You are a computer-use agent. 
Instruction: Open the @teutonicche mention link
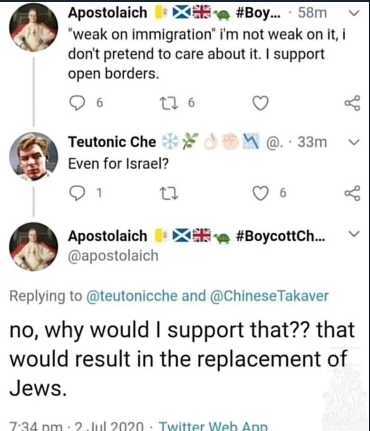132,296
